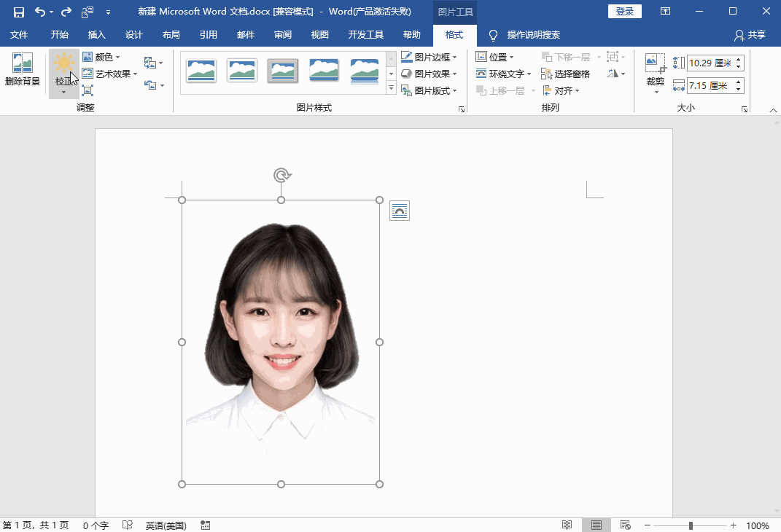Apply the first picture style thumbnail
Image resolution: width=781 pixels, height=532 pixels.
[x=201, y=71]
